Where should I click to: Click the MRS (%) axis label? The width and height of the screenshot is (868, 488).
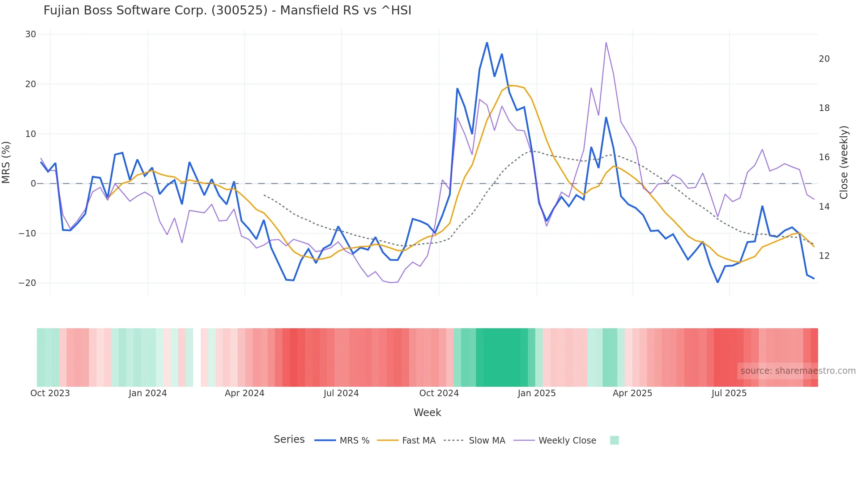(6, 162)
